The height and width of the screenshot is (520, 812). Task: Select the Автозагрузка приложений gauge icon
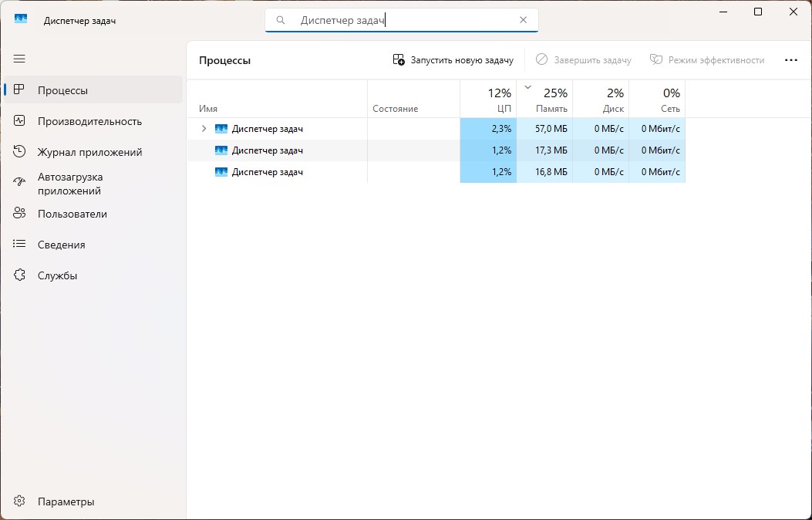(19, 182)
